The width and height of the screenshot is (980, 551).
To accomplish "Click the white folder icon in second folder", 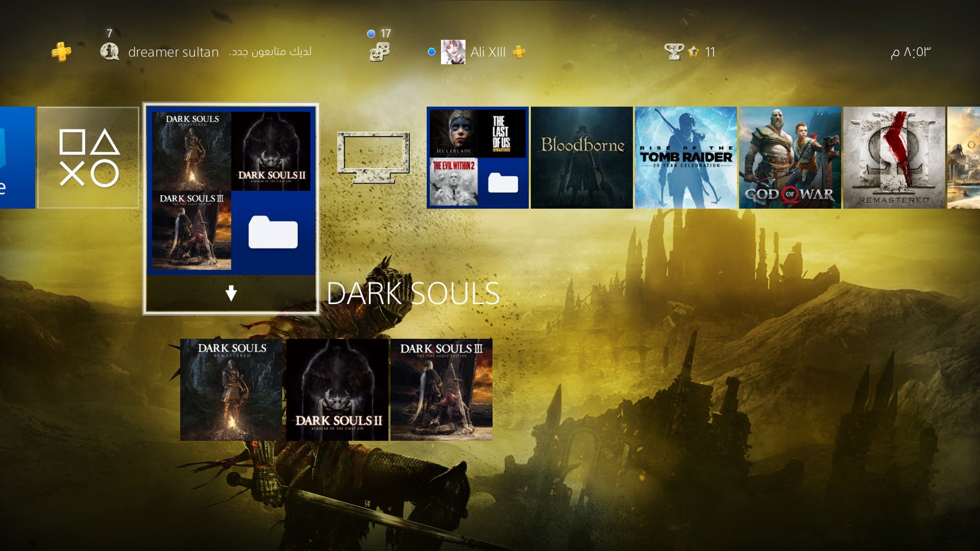I will (503, 182).
